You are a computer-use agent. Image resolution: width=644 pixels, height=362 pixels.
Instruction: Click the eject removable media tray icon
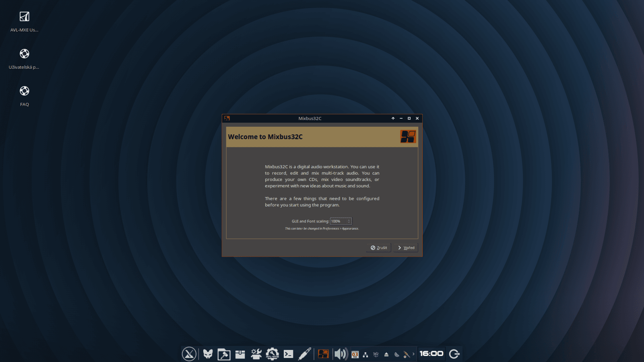386,354
